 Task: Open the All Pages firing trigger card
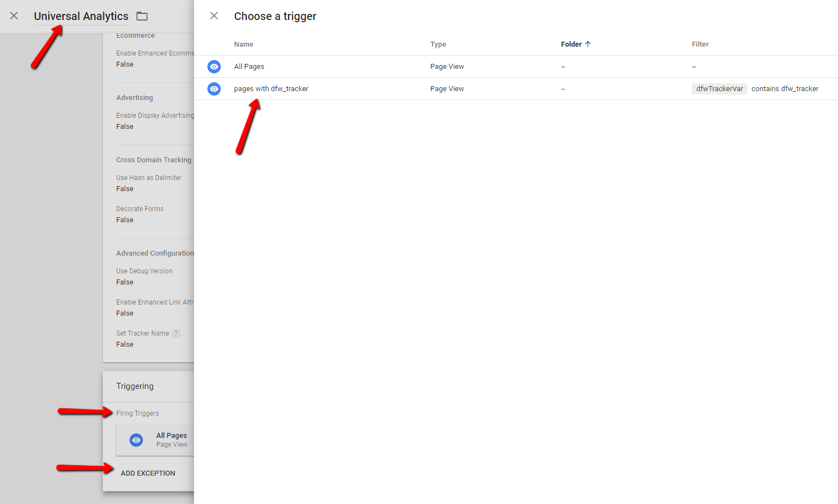tap(155, 440)
